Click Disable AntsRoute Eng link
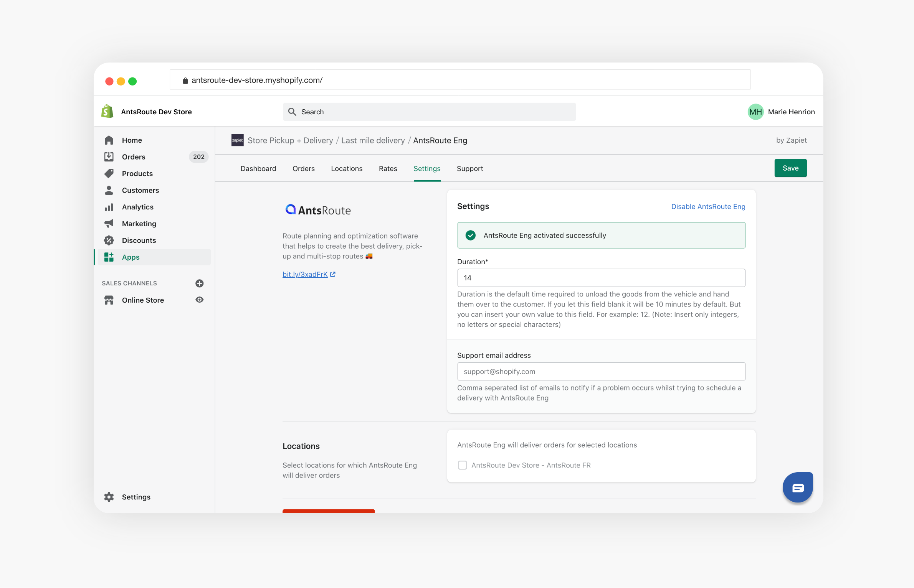This screenshot has width=914, height=588. [x=708, y=207]
